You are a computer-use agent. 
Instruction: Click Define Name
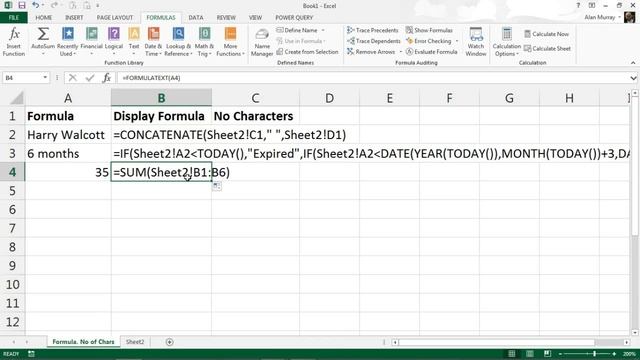click(297, 30)
